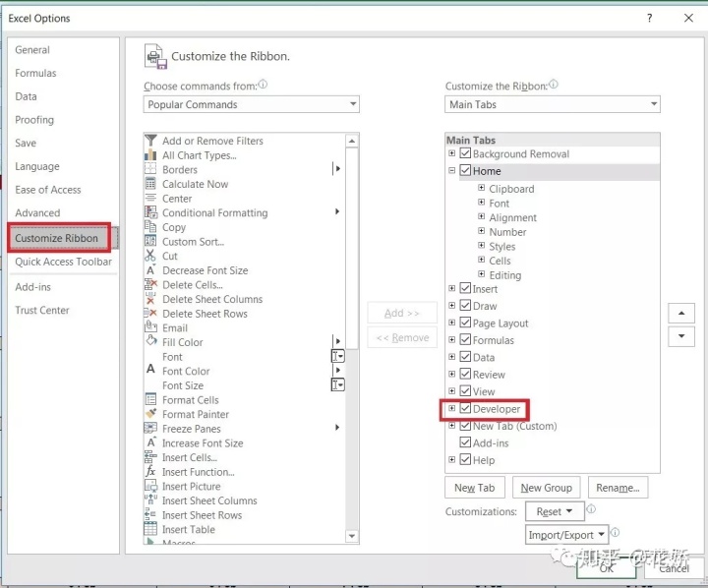Click the Email command icon
708x588 pixels.
point(150,326)
